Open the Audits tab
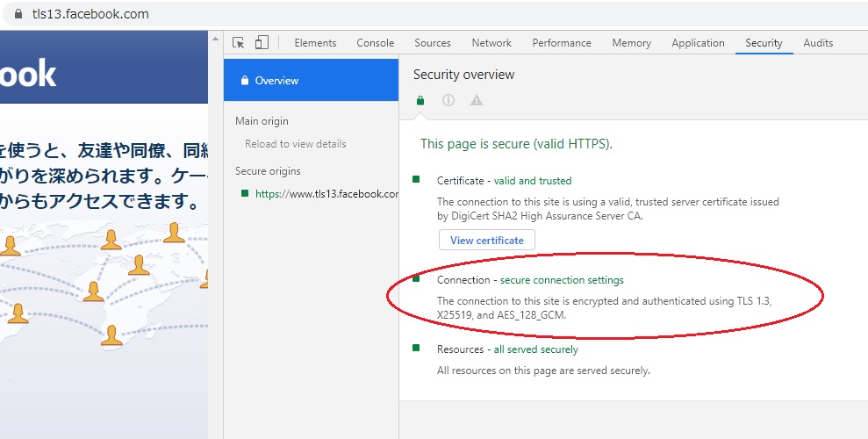The image size is (868, 439). 818,43
